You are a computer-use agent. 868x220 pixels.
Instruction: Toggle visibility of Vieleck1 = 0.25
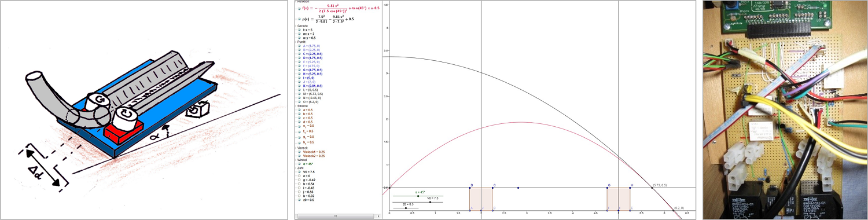tap(299, 152)
